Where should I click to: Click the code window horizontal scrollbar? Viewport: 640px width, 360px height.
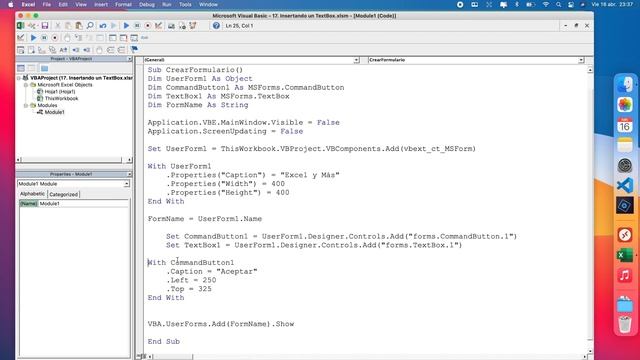click(x=367, y=356)
